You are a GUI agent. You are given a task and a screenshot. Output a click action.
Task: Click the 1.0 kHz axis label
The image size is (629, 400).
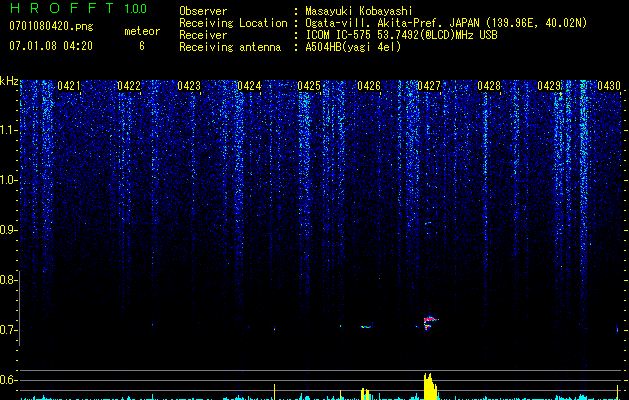pyautogui.click(x=8, y=180)
